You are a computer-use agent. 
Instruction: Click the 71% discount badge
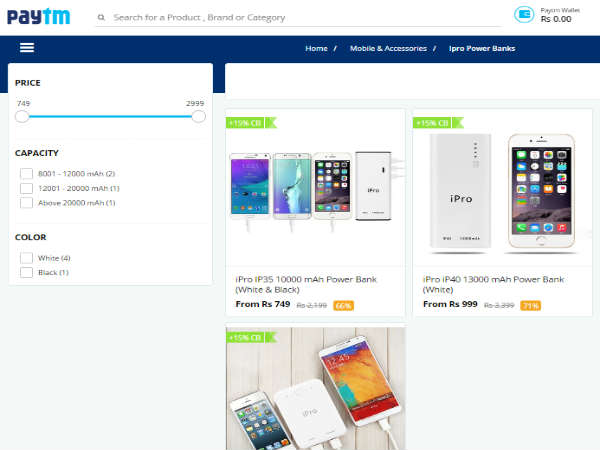tap(530, 305)
